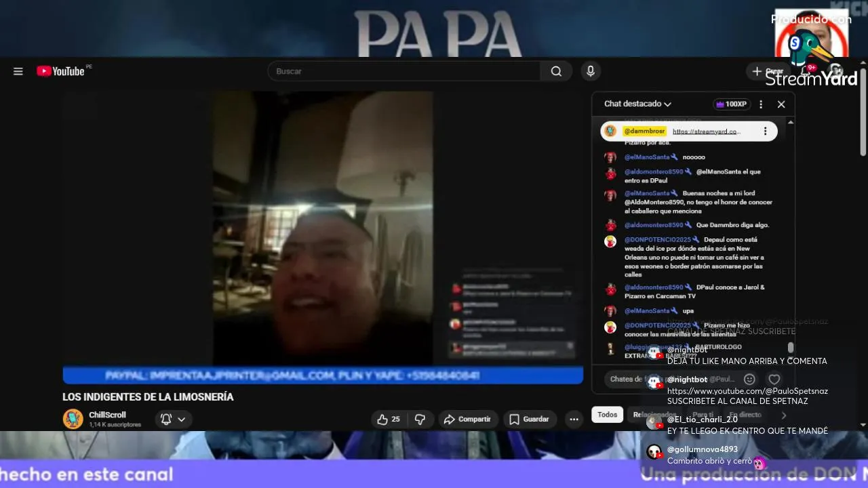Show more filter chips with arrow
868x488 pixels.
coord(783,415)
